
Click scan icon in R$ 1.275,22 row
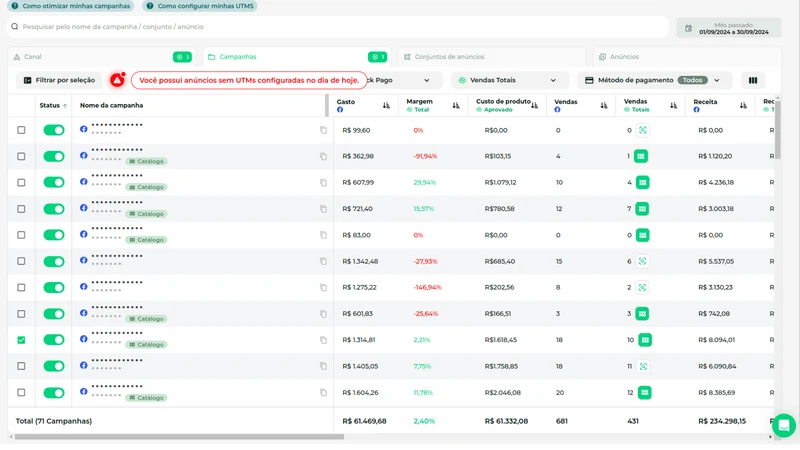(x=642, y=287)
